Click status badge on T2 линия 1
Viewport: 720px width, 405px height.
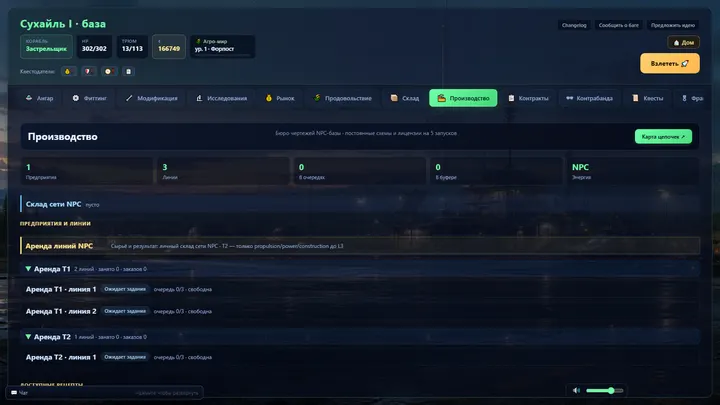125,357
